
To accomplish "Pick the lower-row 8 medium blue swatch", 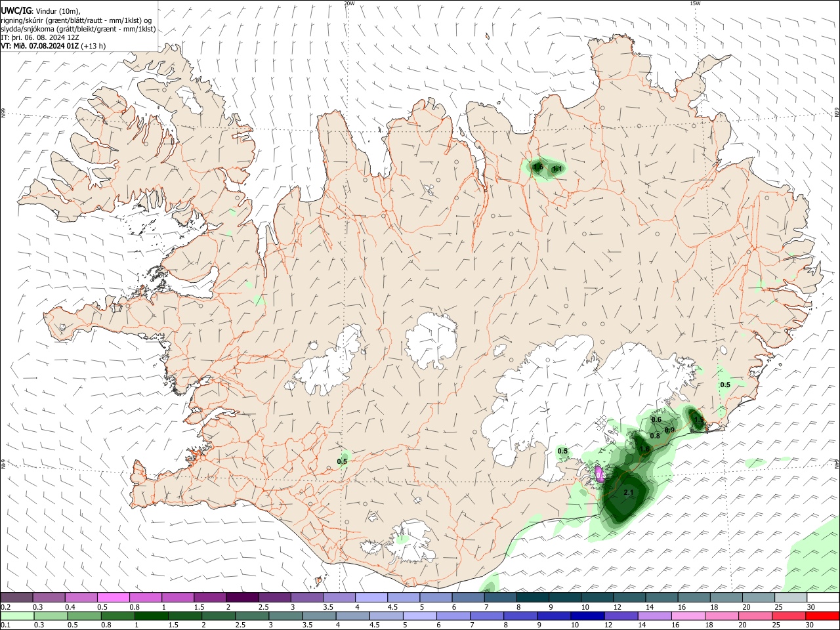I will tap(520, 616).
